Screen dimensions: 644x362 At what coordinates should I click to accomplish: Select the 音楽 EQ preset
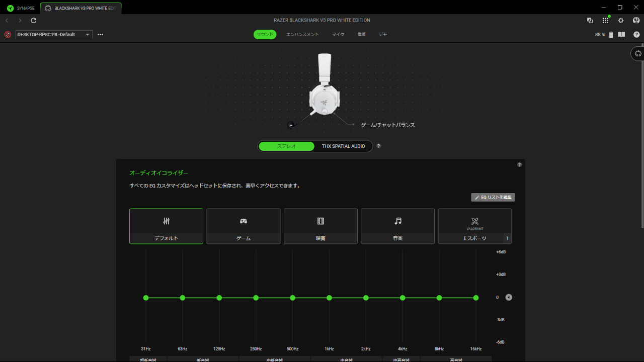point(397,226)
